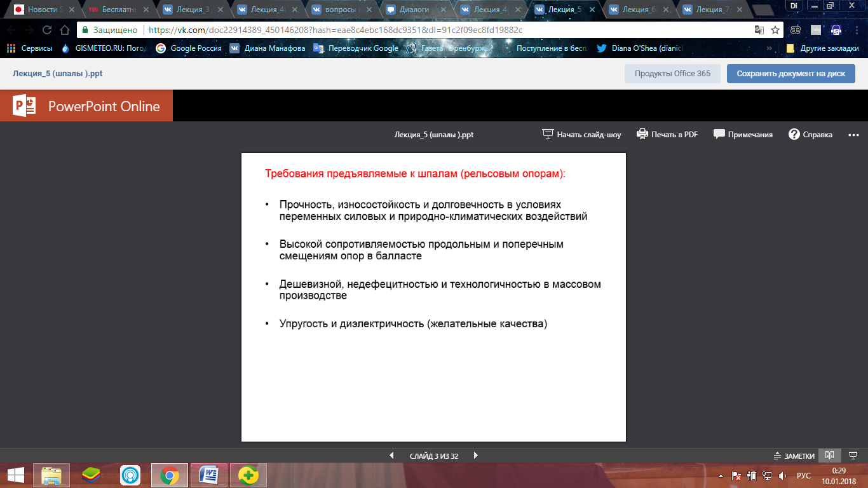
Task: Expand the hidden bookmarks chevron
Action: (x=770, y=48)
